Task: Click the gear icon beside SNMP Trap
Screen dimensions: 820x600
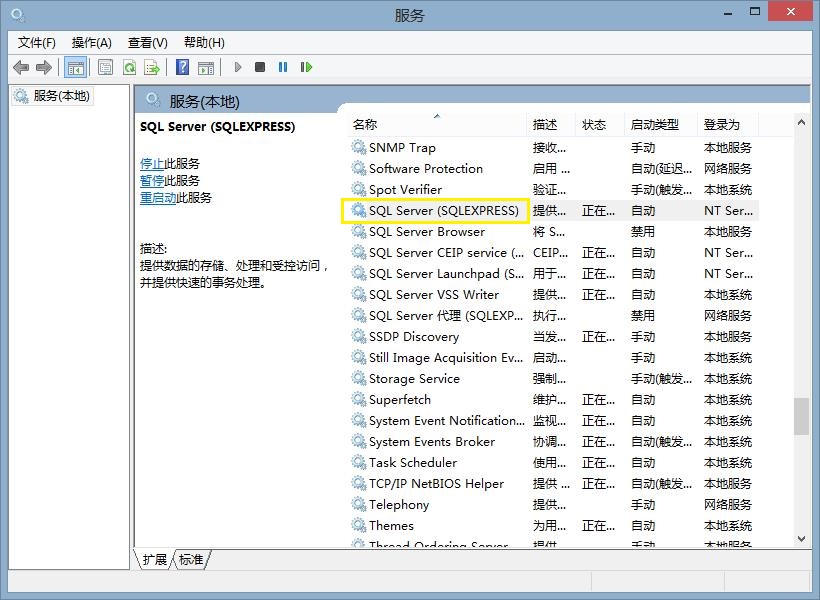Action: (x=359, y=147)
